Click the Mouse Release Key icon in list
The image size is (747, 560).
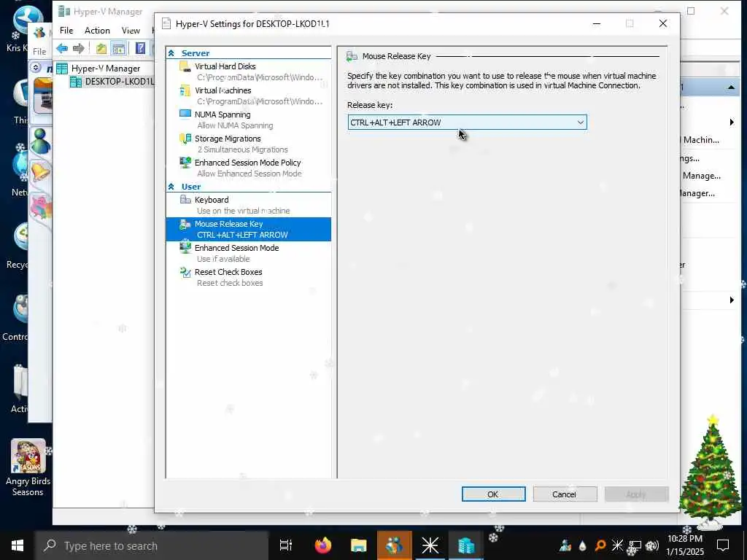pos(185,224)
